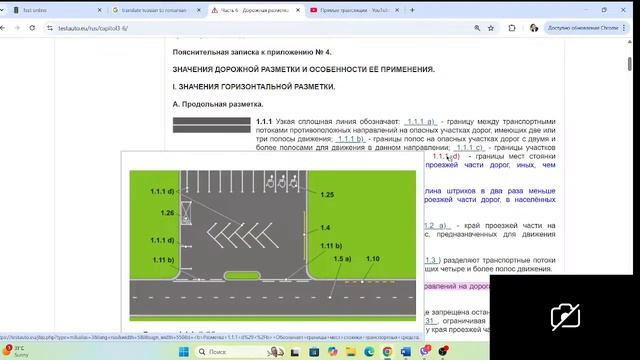
Task: Open the 1.2 a) link
Action: pos(437,226)
